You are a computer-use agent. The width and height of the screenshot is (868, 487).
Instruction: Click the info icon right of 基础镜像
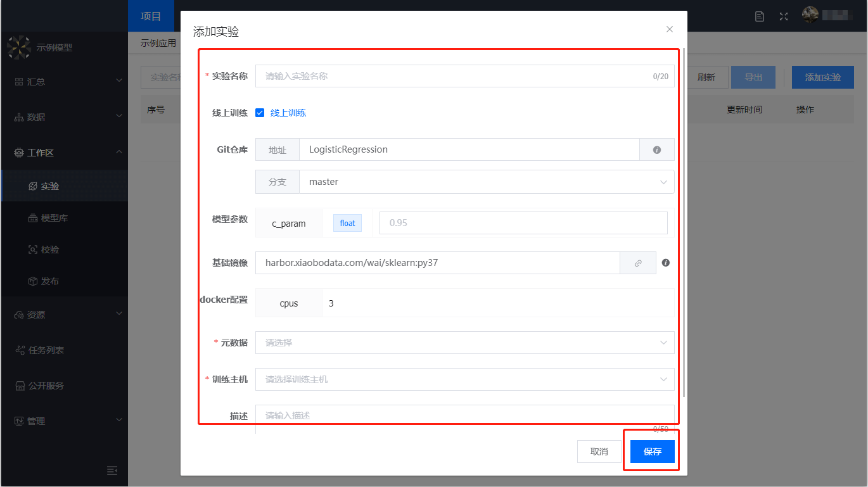[x=666, y=263]
